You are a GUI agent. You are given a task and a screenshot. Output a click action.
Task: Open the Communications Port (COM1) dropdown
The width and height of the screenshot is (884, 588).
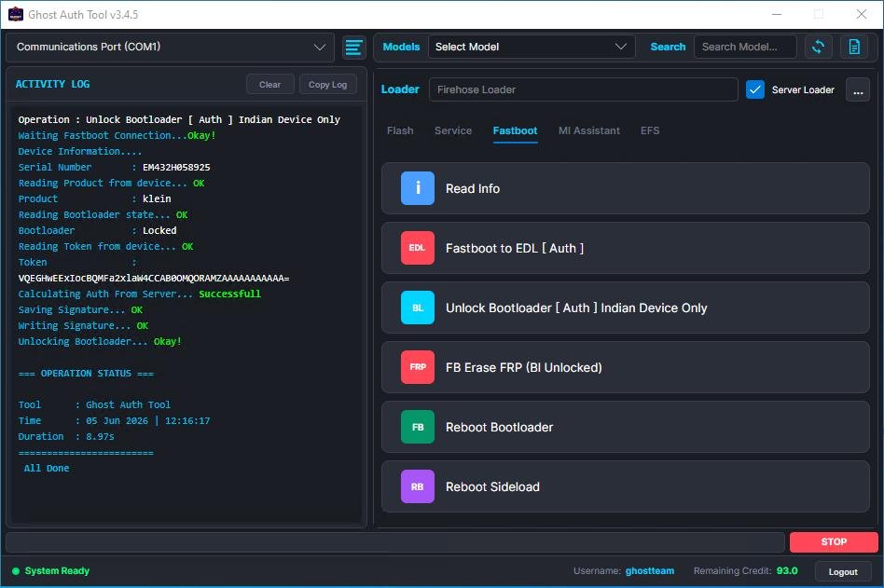tap(171, 48)
